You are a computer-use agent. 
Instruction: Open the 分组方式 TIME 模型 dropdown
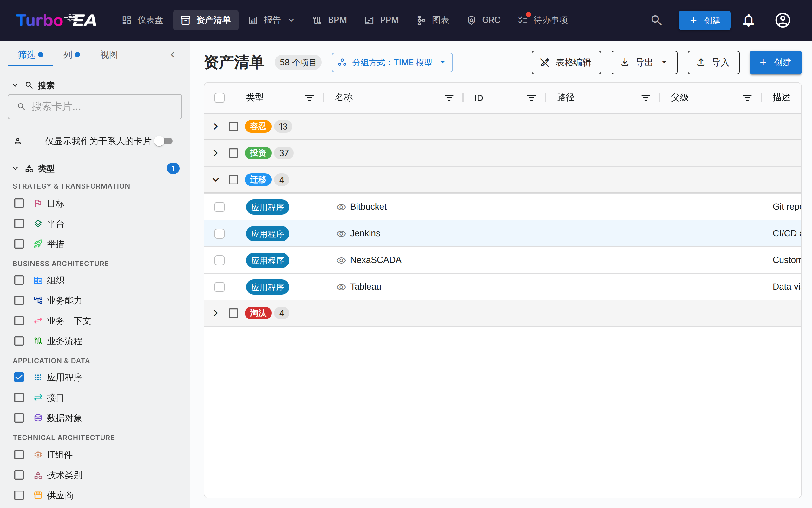coord(392,63)
